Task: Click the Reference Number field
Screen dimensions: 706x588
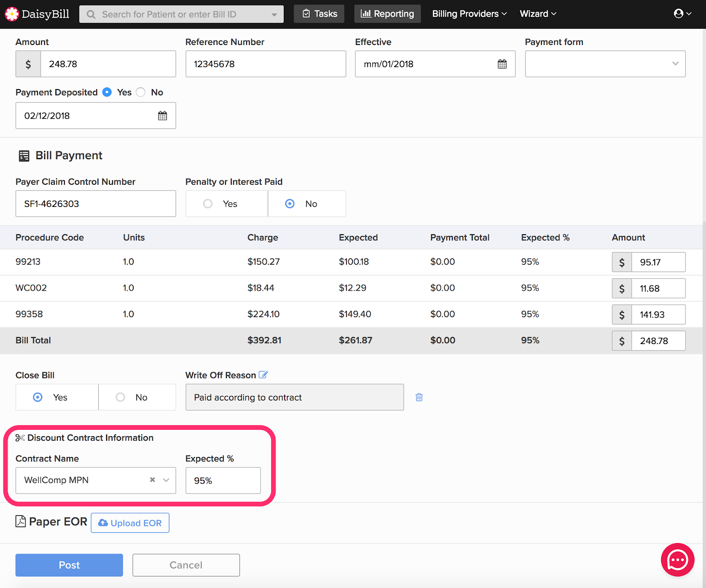Action: 266,64
